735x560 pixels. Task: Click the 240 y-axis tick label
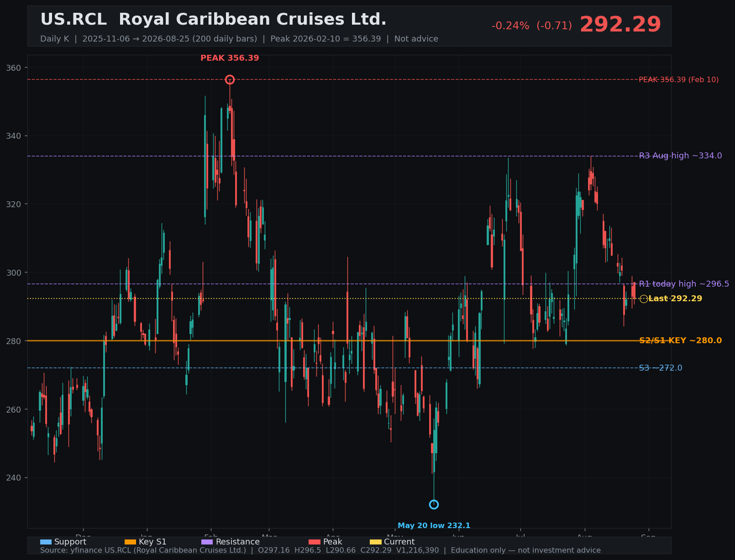point(14,477)
